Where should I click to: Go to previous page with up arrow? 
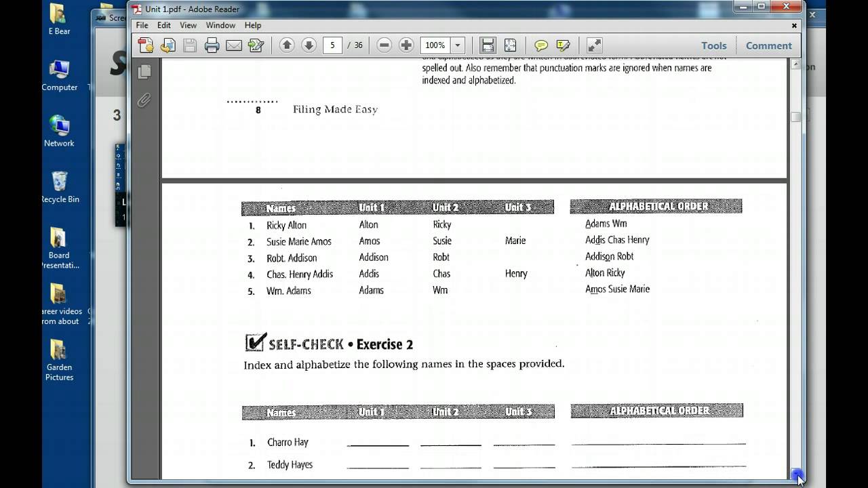287,45
